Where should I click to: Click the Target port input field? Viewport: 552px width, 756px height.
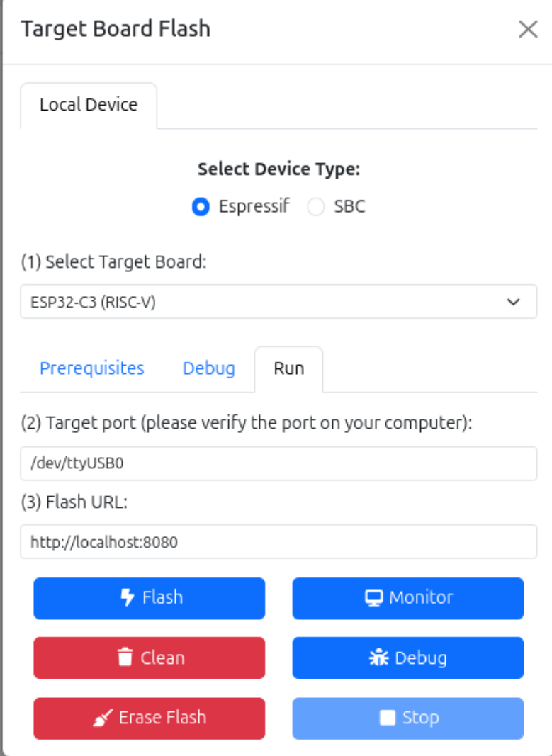[x=278, y=463]
